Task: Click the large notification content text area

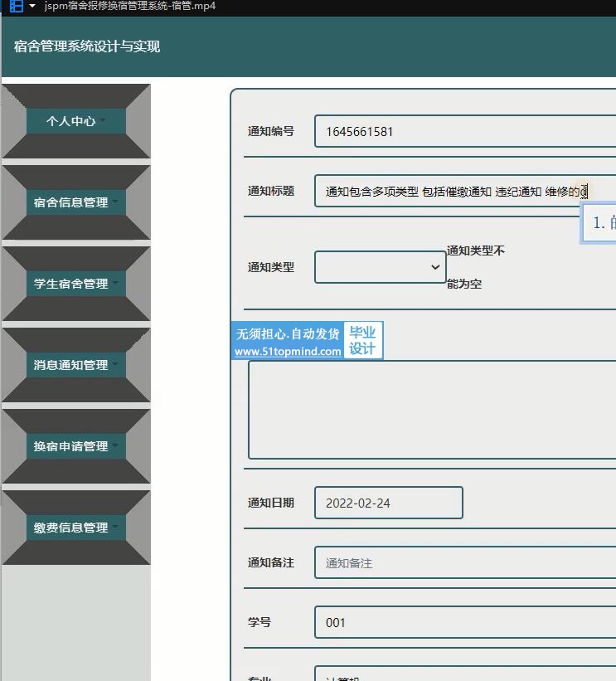Action: pos(432,410)
